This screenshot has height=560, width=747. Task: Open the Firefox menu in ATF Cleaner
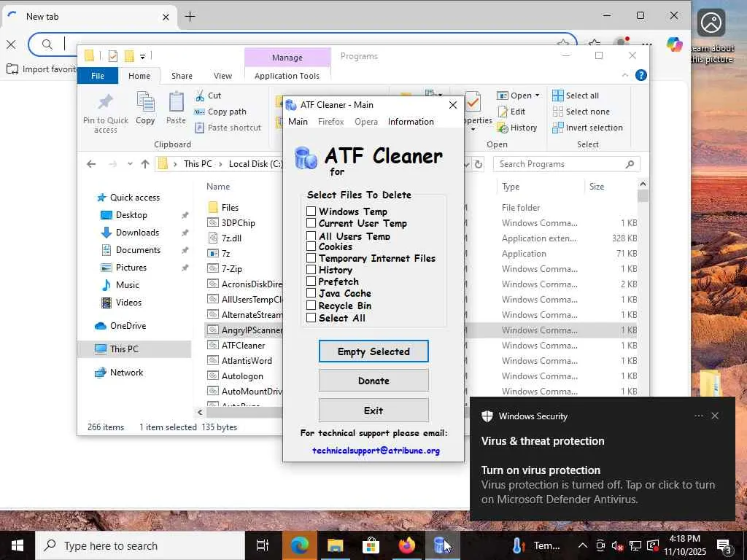tap(330, 122)
